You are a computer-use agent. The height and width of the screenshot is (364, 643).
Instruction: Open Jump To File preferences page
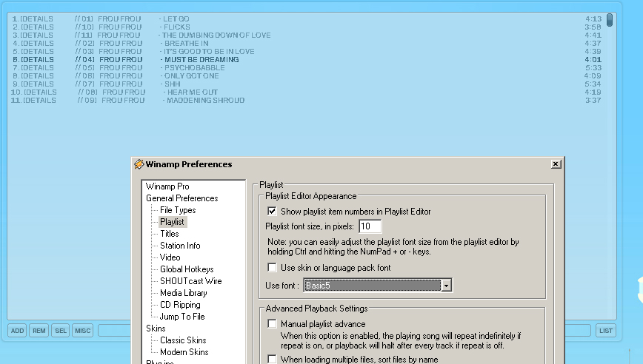(182, 317)
